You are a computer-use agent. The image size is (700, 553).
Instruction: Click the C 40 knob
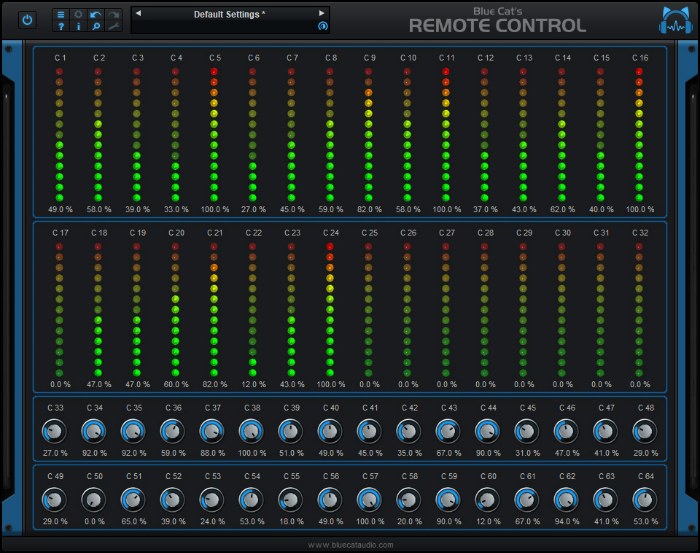[x=330, y=431]
